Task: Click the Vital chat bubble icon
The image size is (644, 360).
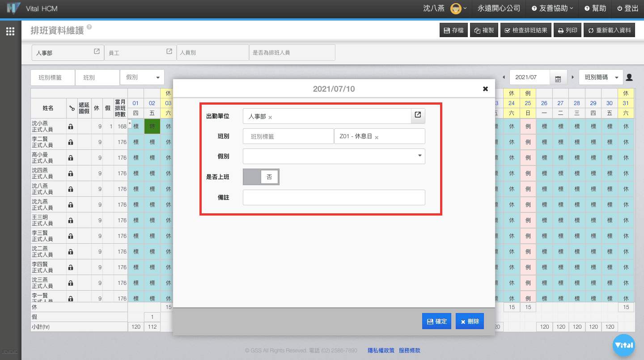Action: 623,345
